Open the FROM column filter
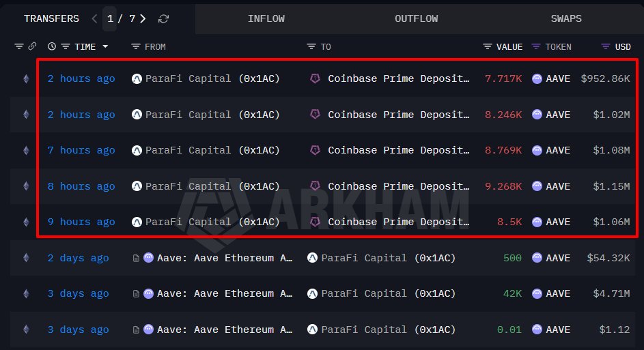The height and width of the screenshot is (350, 644). click(x=136, y=46)
